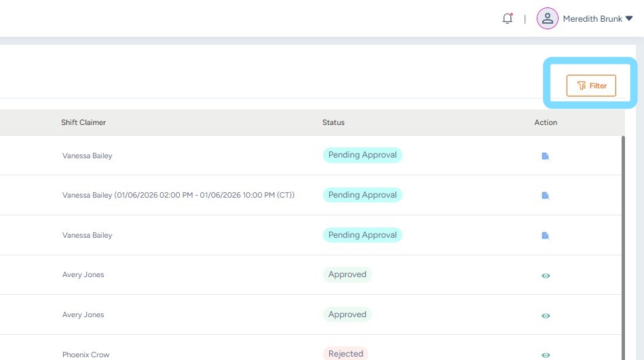The image size is (644, 360).
Task: Open the notifications bell
Action: pyautogui.click(x=507, y=19)
